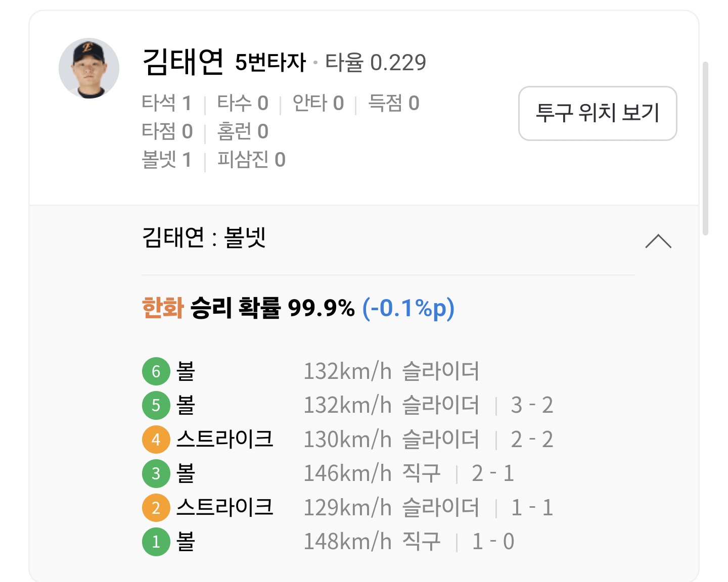Click the 148km/h 직구 pitch row
The width and height of the screenshot is (728, 582).
[348, 542]
